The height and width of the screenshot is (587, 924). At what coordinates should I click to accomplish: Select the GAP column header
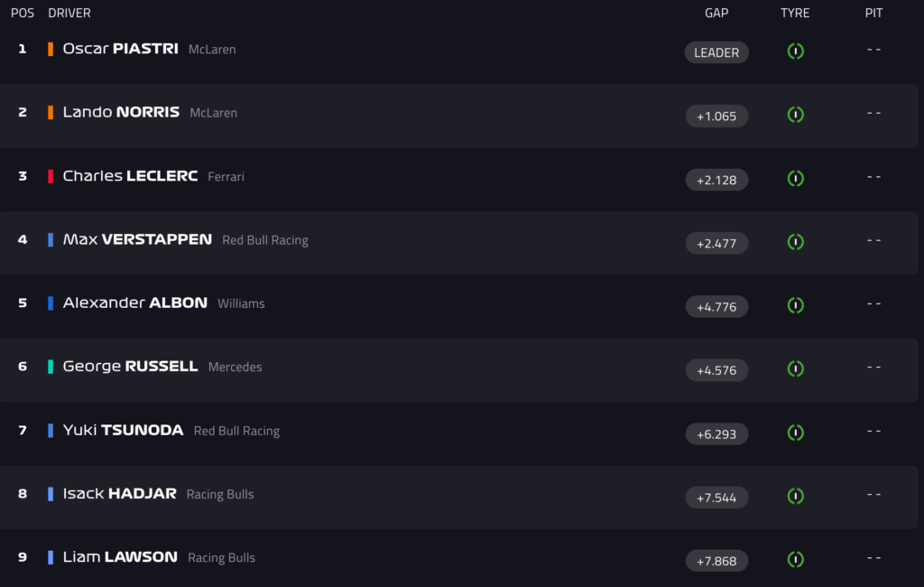click(x=716, y=14)
